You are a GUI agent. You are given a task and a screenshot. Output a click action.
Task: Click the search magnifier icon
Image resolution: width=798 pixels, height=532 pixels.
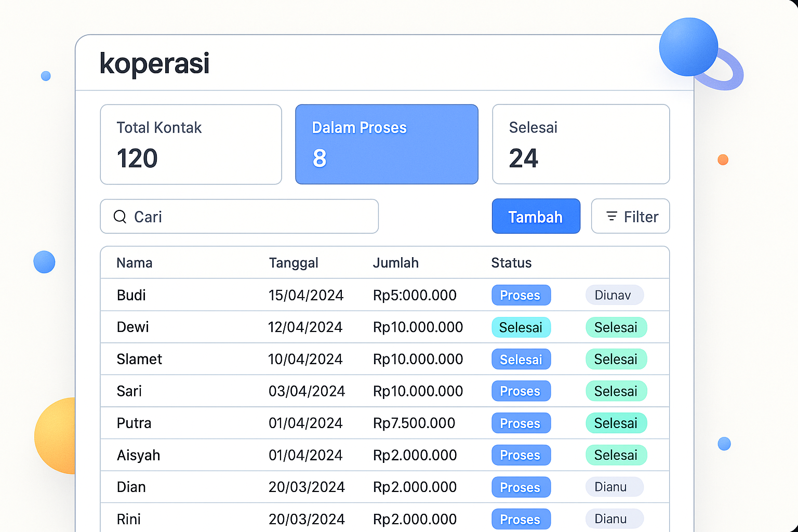120,217
